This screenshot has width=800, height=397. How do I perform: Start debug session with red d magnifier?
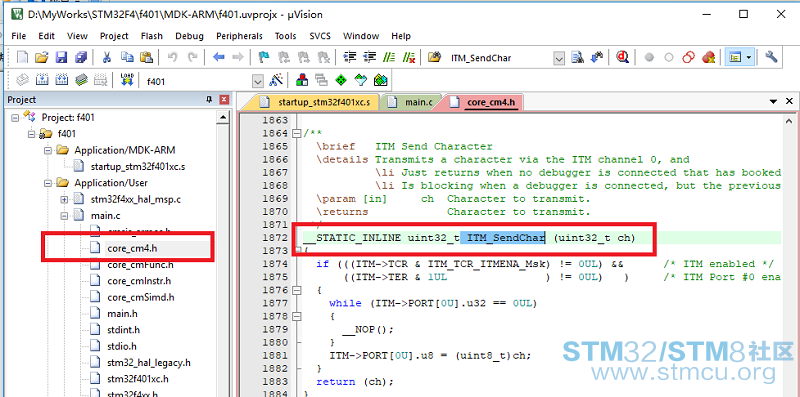tap(622, 57)
